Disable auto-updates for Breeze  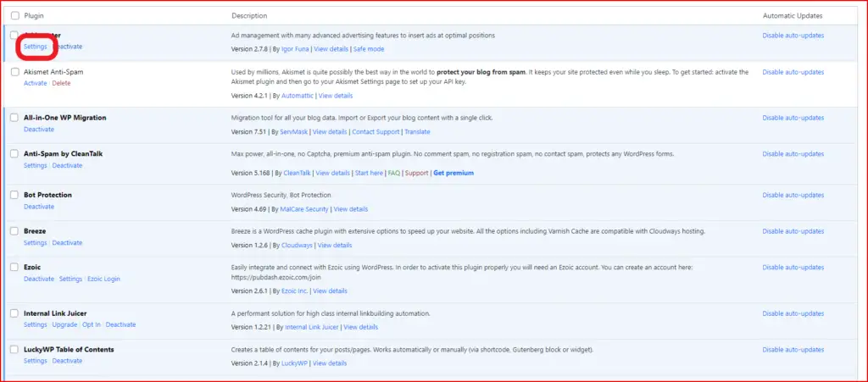click(x=793, y=231)
